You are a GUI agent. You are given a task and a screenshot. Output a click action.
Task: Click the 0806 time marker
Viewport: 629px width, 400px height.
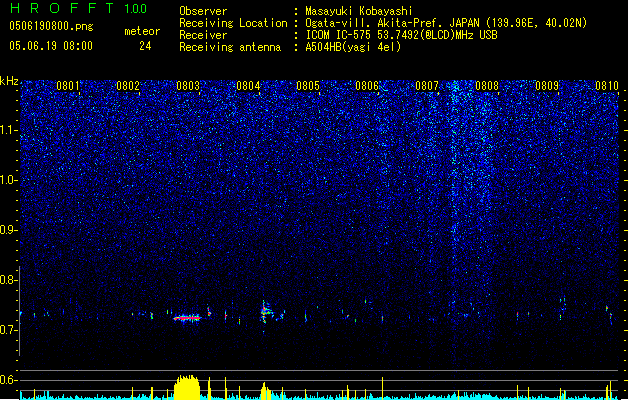click(367, 86)
